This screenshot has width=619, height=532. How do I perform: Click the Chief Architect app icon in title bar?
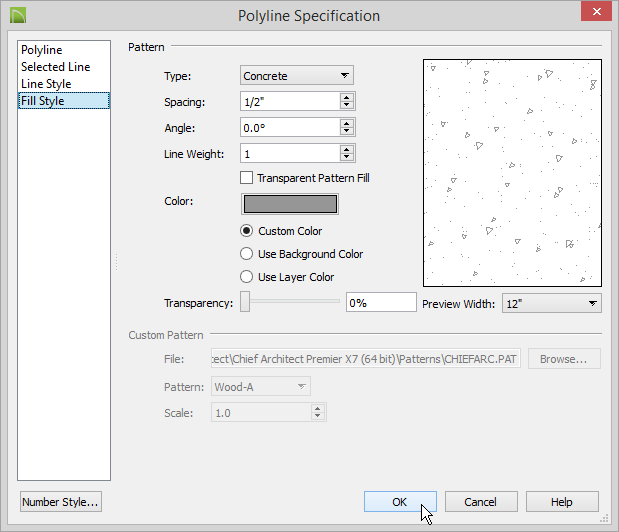click(18, 15)
